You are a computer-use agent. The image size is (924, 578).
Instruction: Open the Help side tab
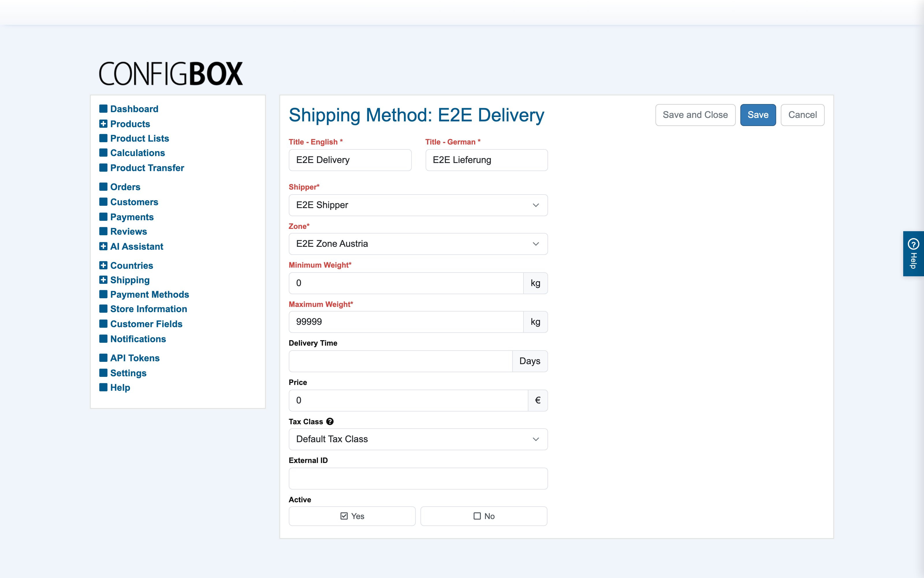tap(913, 253)
